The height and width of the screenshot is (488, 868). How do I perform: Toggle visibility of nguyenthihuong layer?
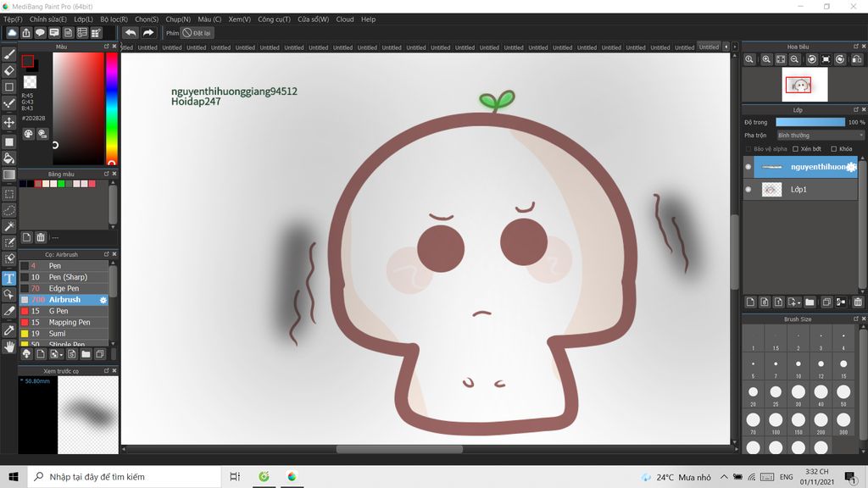pyautogui.click(x=748, y=167)
